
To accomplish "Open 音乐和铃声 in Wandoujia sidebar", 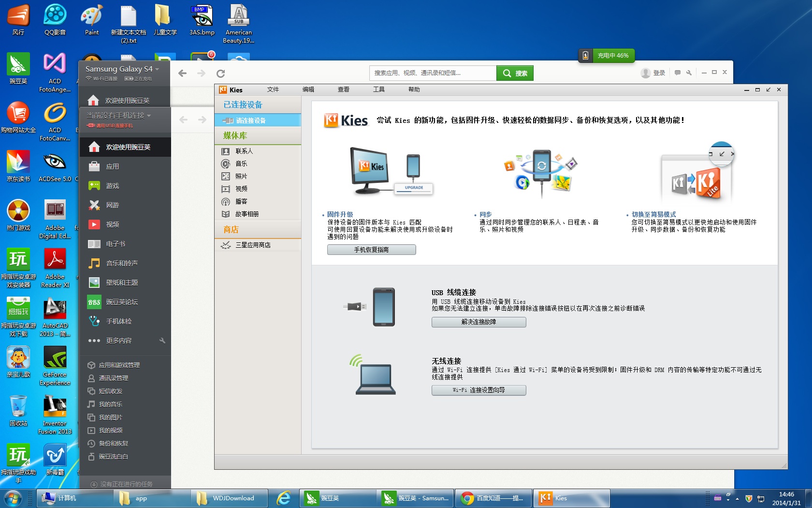I will (125, 263).
